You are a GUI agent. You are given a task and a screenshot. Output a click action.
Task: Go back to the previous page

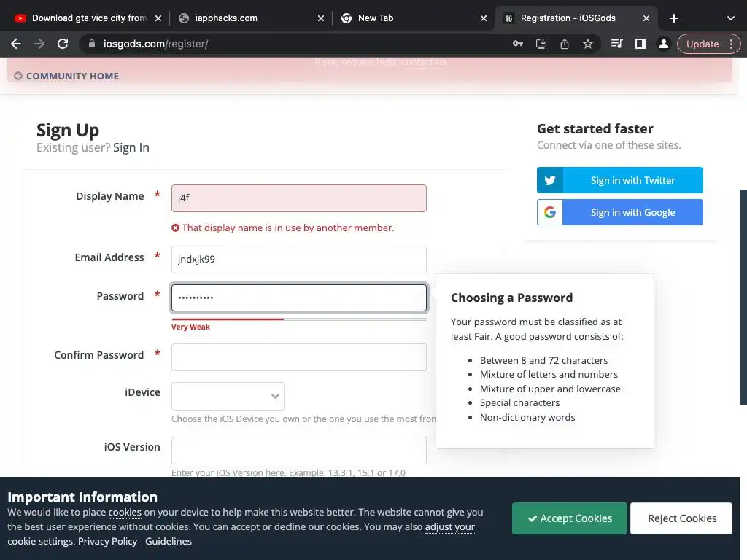(16, 44)
